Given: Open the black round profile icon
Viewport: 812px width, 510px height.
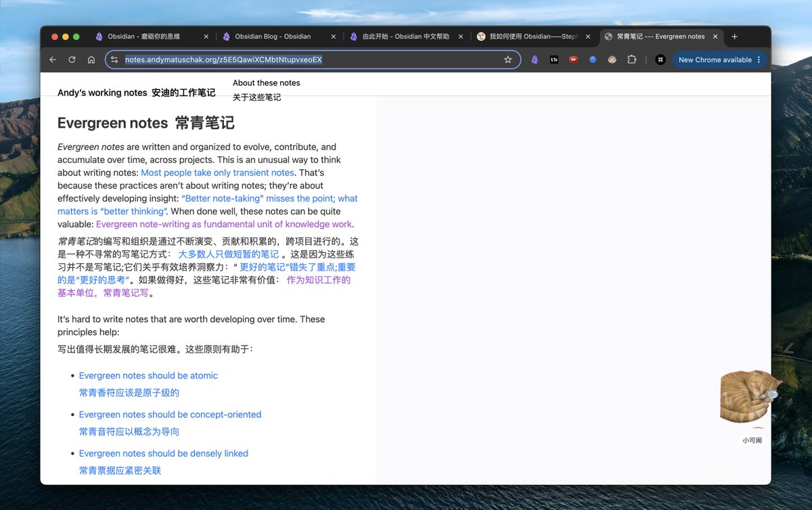Looking at the screenshot, I should pyautogui.click(x=660, y=60).
